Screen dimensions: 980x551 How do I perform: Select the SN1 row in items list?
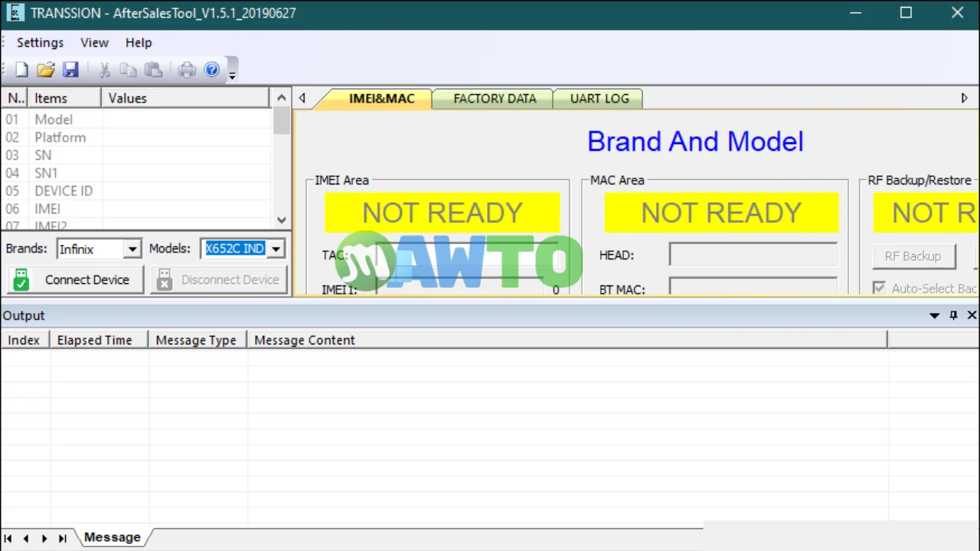(136, 173)
